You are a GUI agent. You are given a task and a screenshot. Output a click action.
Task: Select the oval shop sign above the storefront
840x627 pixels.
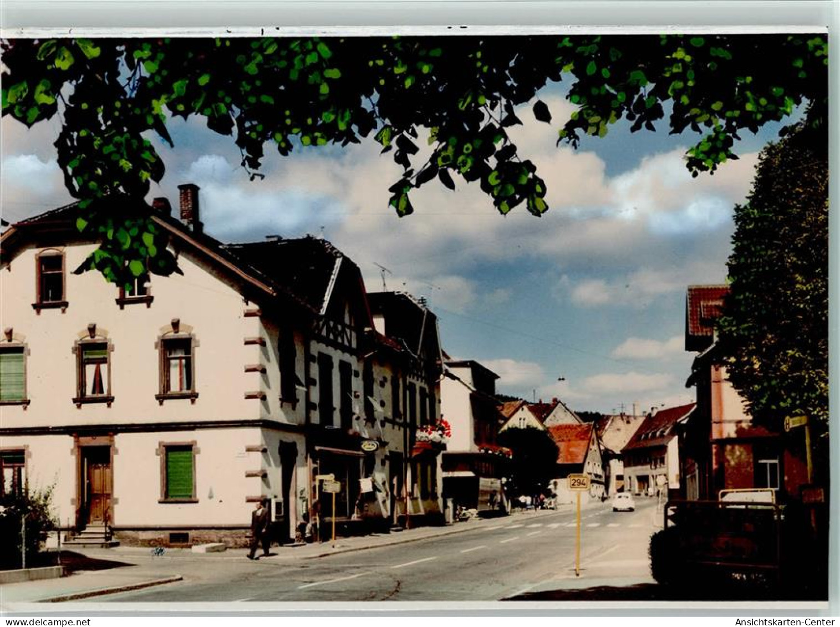[x=369, y=445]
